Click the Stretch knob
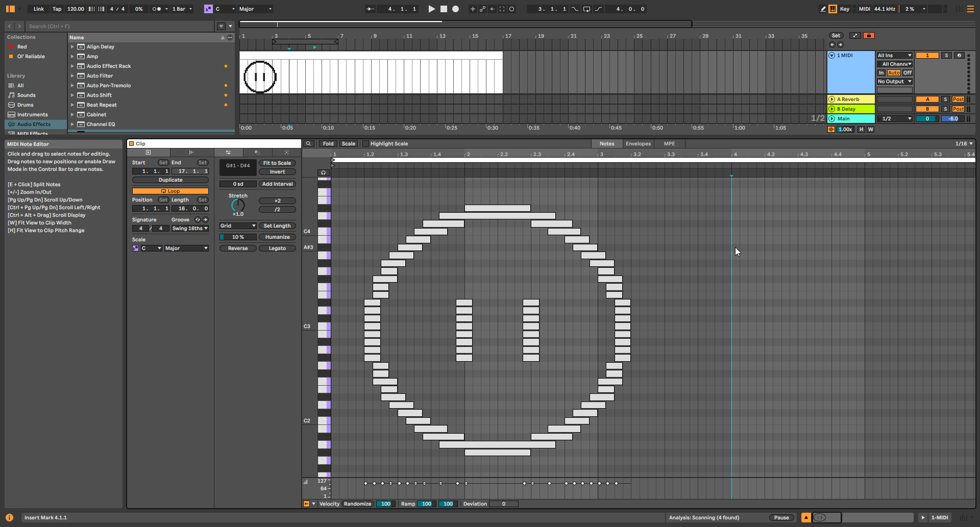Viewport: 980px width, 527px height. [x=238, y=205]
